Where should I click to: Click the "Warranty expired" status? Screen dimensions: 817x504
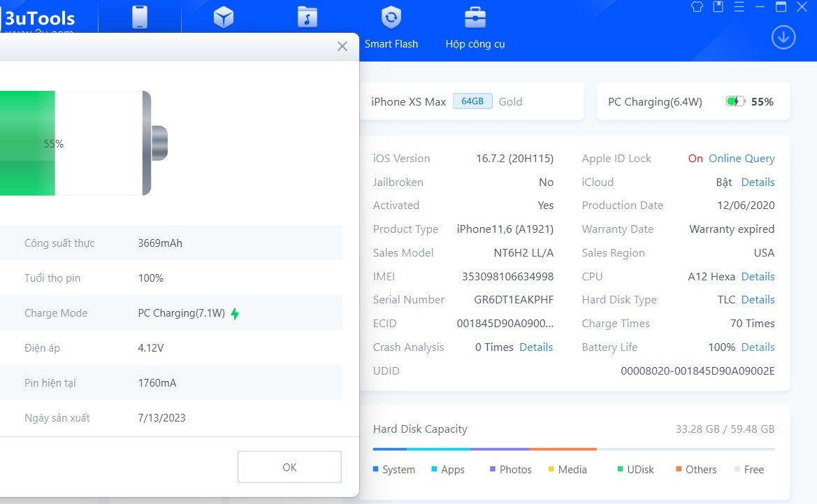(x=732, y=229)
